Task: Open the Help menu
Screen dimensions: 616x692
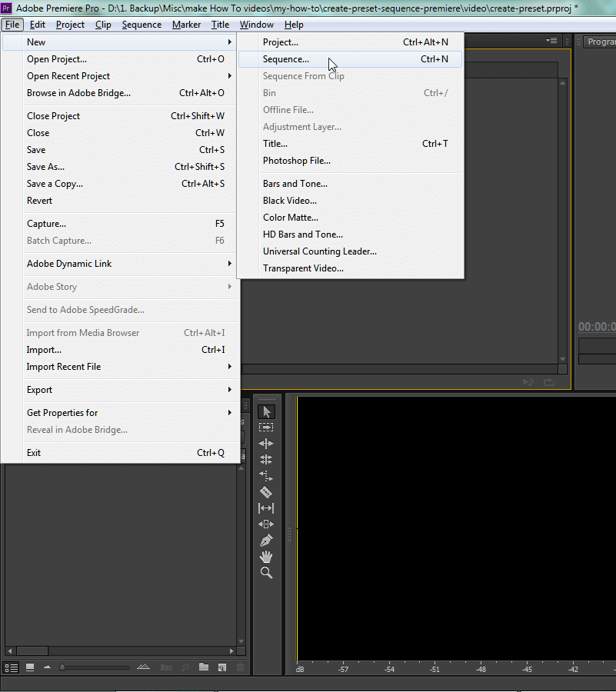Action: pyautogui.click(x=294, y=25)
